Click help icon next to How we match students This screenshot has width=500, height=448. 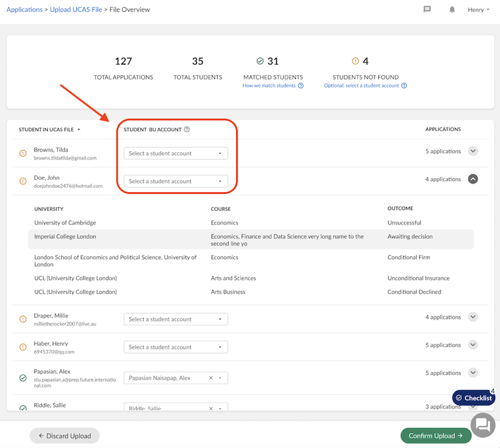coord(301,86)
